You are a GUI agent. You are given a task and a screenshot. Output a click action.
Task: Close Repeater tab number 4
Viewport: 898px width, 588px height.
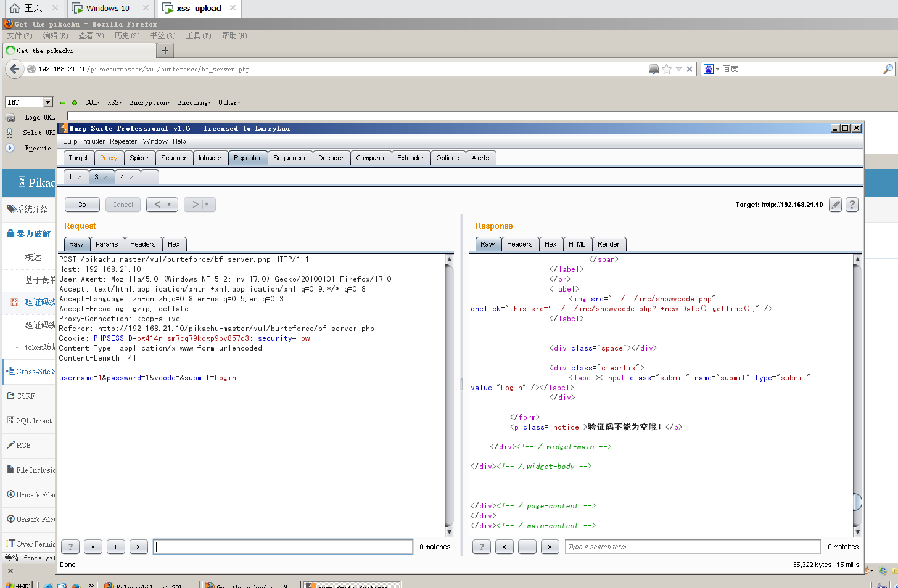[x=131, y=178]
